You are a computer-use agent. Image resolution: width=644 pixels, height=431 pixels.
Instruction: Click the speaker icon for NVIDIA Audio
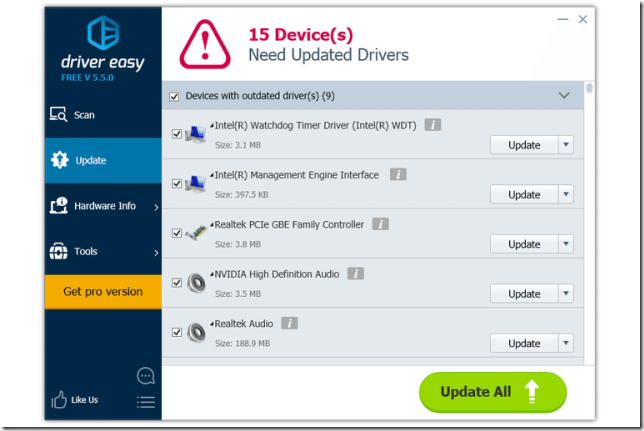(196, 283)
